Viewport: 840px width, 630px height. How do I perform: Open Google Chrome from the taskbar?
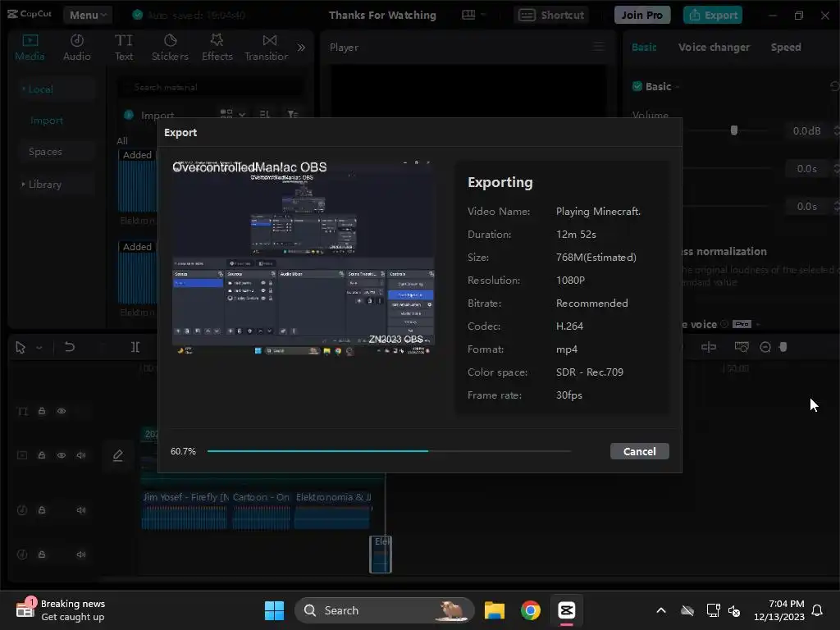[531, 610]
